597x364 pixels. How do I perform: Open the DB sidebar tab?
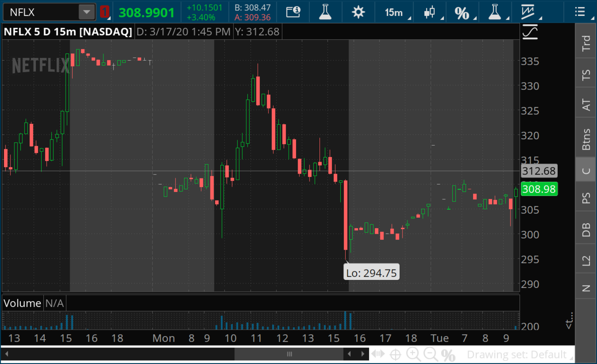(586, 229)
